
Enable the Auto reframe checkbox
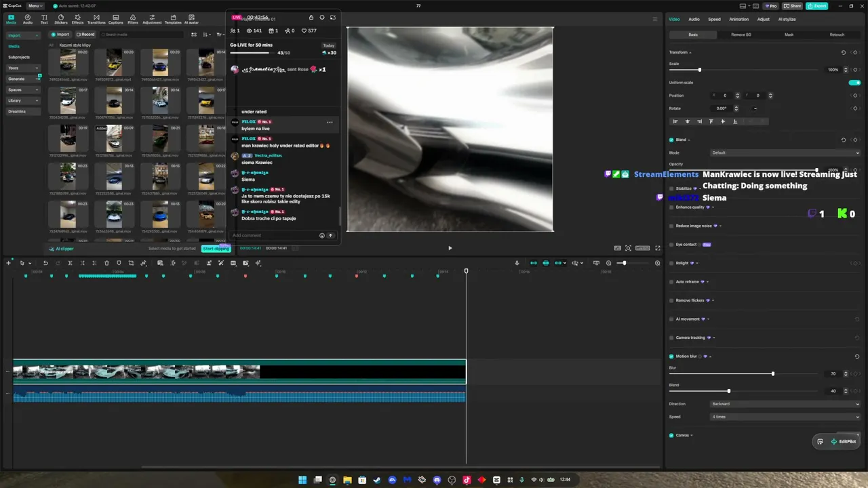(x=671, y=282)
